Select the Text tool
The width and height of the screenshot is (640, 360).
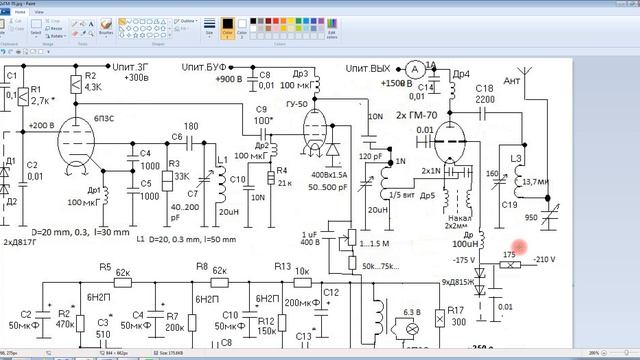tap(91, 24)
